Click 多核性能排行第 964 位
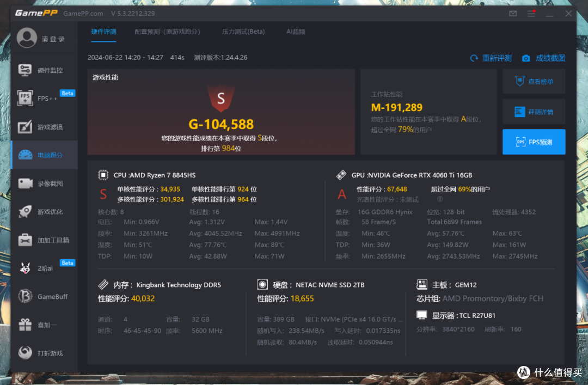This screenshot has width=588, height=385. click(224, 199)
